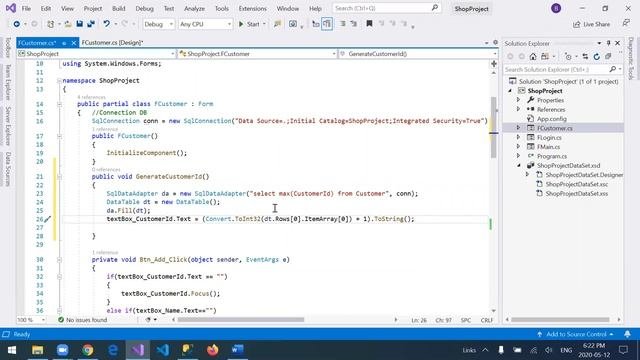Image resolution: width=640 pixels, height=360 pixels.
Task: Click Add to Source Control
Action: (576, 334)
